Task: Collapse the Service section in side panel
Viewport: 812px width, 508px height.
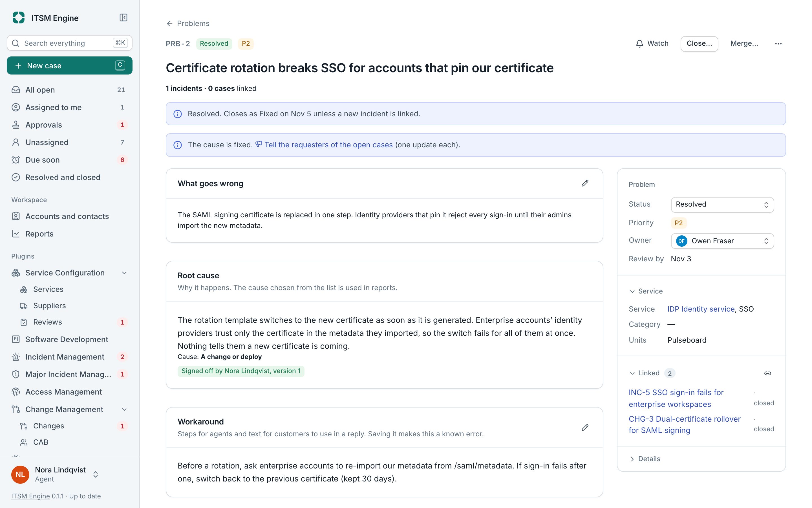Action: pos(632,291)
